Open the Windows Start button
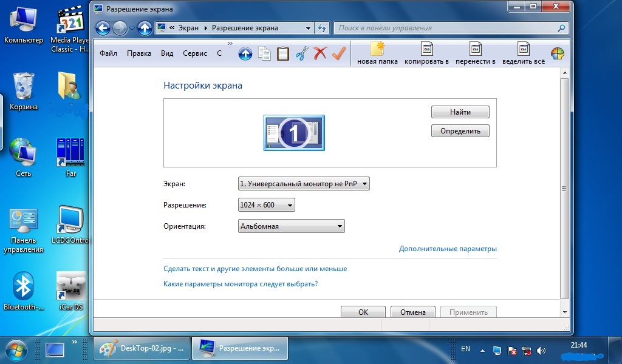622x364 pixels. point(16,349)
